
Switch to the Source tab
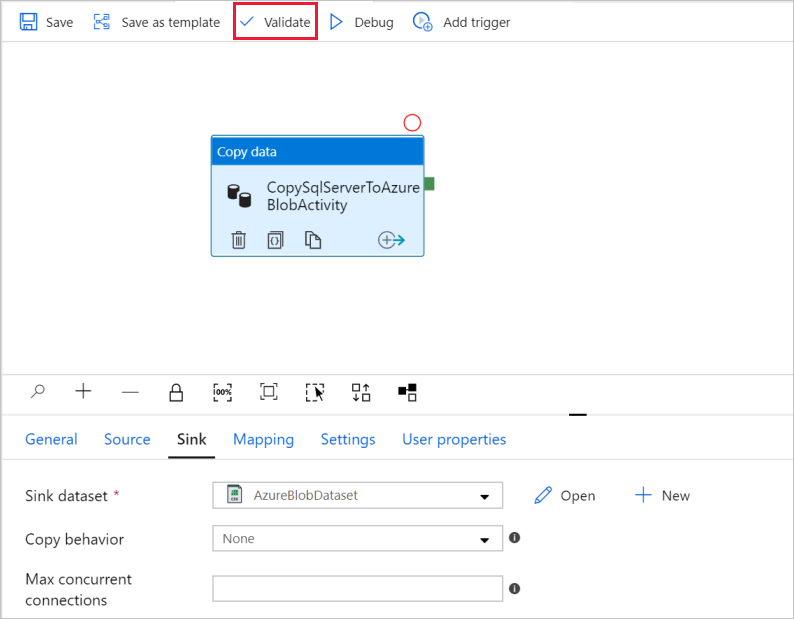click(127, 439)
